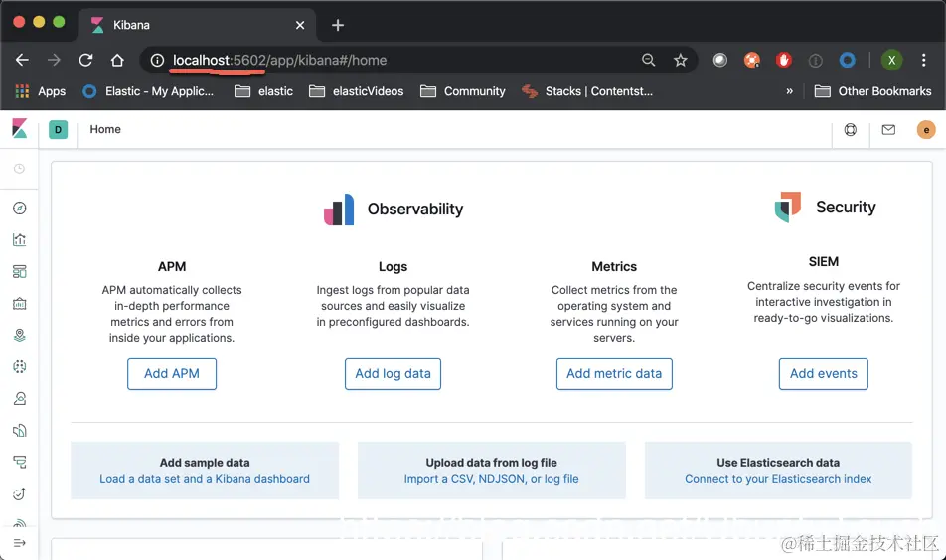This screenshot has width=946, height=560.
Task: Click the Add events button
Action: (x=824, y=373)
